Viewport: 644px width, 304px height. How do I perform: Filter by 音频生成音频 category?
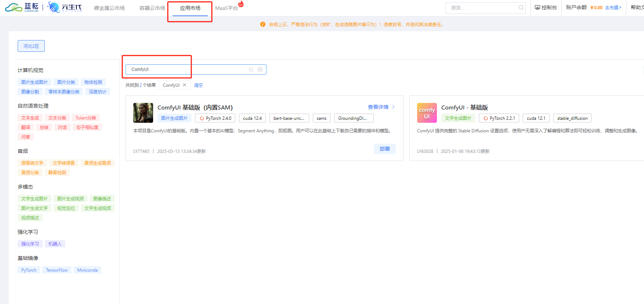click(98, 163)
